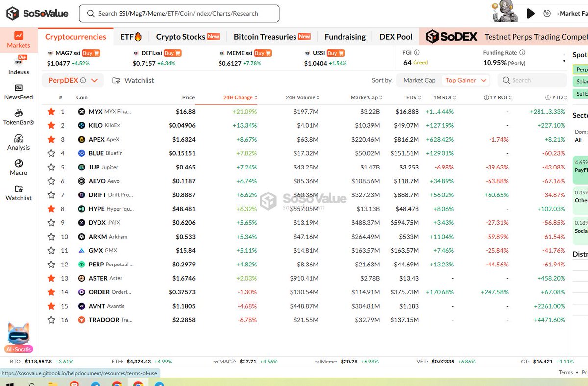The width and height of the screenshot is (588, 386).
Task: Open the Watchlist sidebar section
Action: (x=19, y=193)
